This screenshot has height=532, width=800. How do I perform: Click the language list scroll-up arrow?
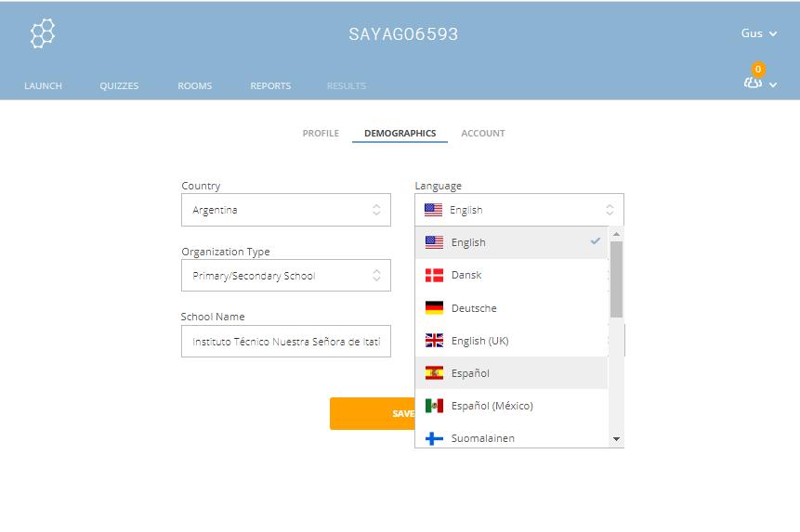coord(616,234)
